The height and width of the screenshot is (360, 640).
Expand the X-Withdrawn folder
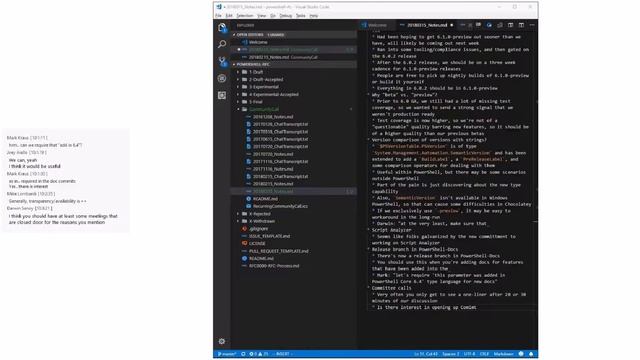click(294, 221)
